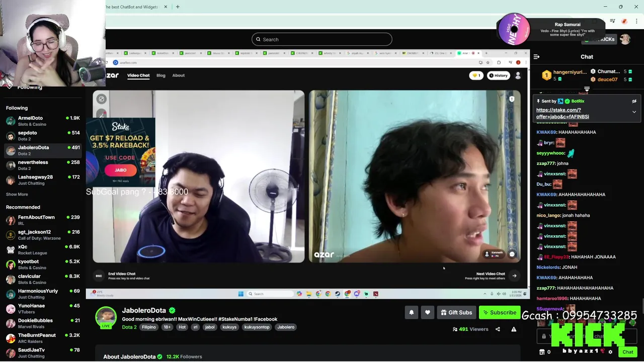Open TheBurntPeanut recommended channel
Image resolution: width=644 pixels, height=362 pixels.
coord(43,338)
